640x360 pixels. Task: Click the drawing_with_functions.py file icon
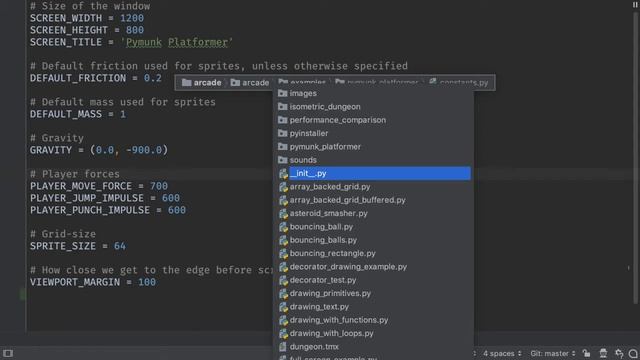coord(283,320)
